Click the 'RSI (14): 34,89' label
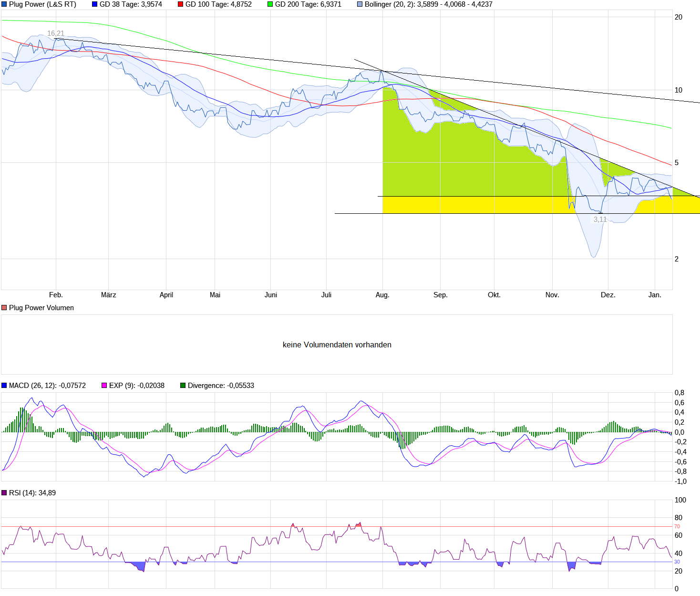Image resolution: width=700 pixels, height=596 pixels. pos(32,493)
